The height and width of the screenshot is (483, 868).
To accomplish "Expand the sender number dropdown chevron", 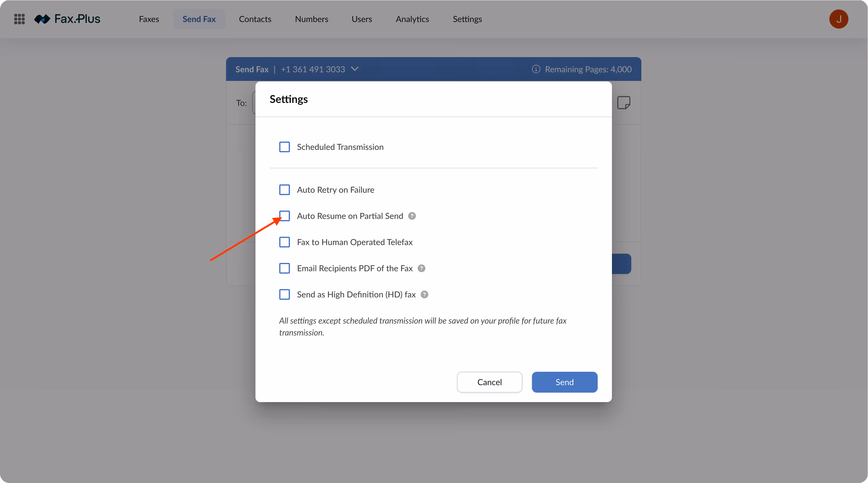I will (x=354, y=69).
